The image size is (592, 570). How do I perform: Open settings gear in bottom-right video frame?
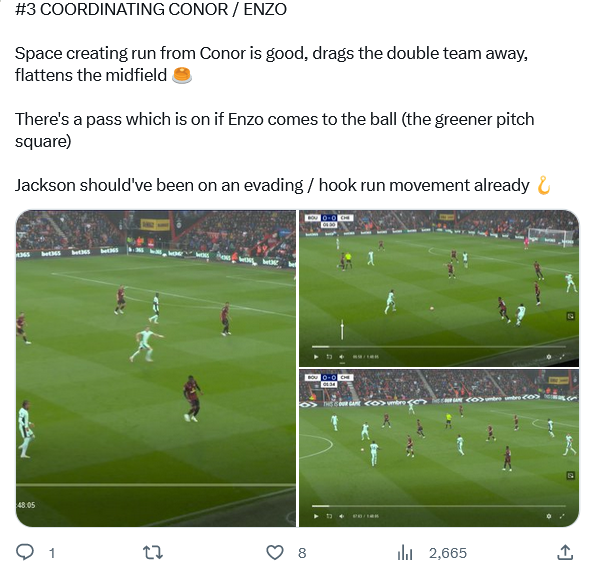pyautogui.click(x=549, y=516)
